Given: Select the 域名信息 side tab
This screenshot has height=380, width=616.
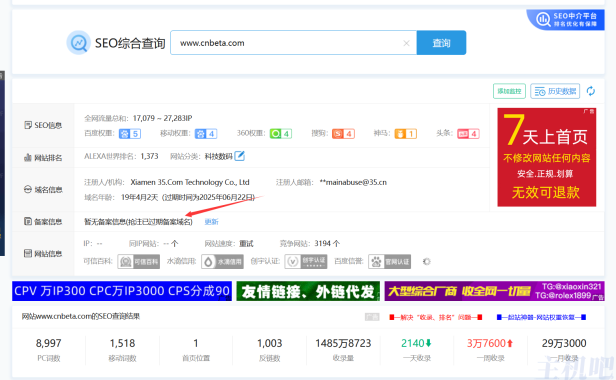Looking at the screenshot, I should (x=43, y=190).
